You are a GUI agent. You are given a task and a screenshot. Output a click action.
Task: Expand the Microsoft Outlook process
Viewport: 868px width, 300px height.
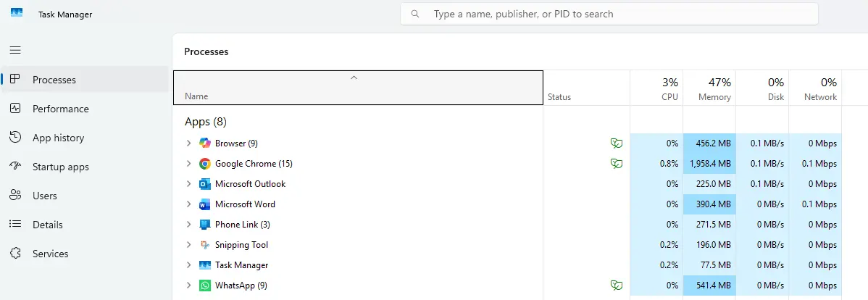[x=188, y=184]
